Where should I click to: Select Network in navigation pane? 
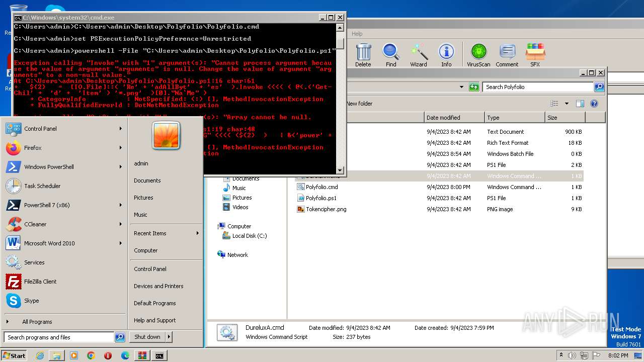pos(237,255)
